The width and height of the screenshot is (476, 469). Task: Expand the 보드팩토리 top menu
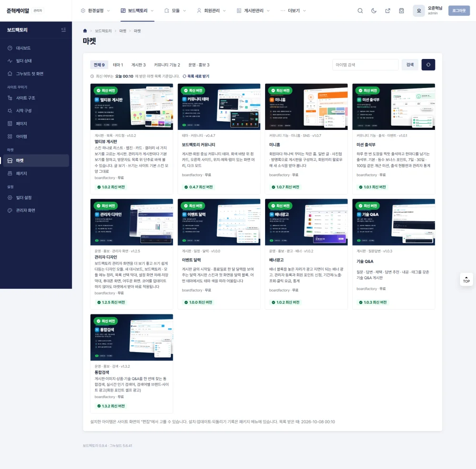click(x=137, y=10)
